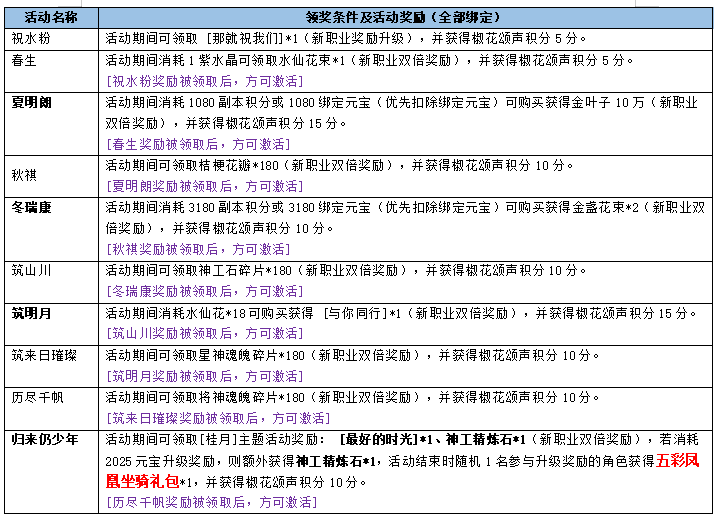Viewport: 720px width, 520px height.
Task: Click the red text 凰坐骑礼包
Action: [142, 481]
